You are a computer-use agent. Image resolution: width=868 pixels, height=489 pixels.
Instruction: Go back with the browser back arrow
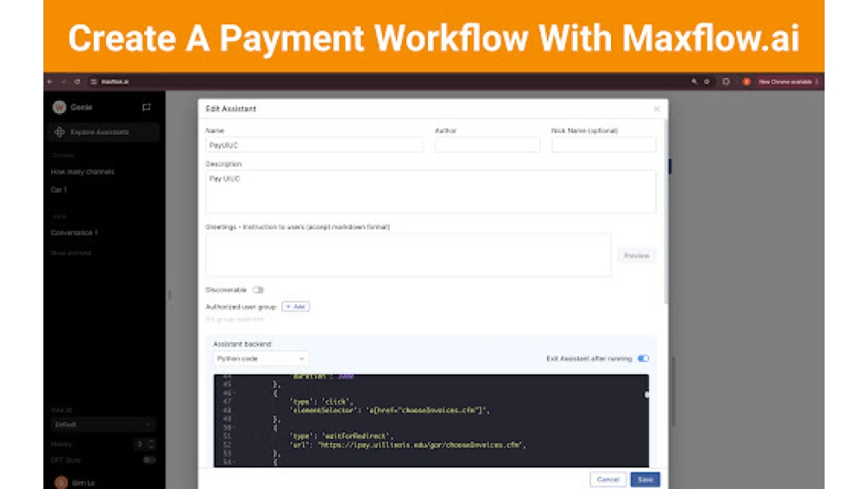(49, 82)
